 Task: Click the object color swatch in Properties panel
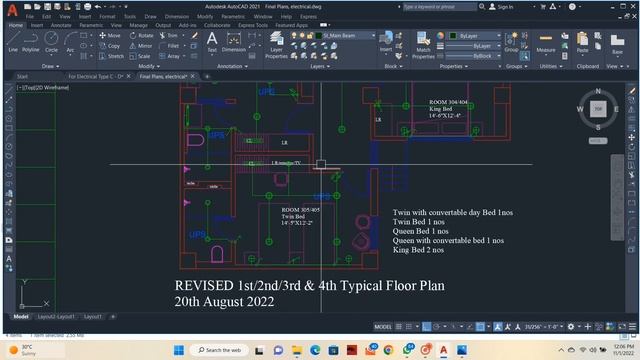[x=453, y=36]
